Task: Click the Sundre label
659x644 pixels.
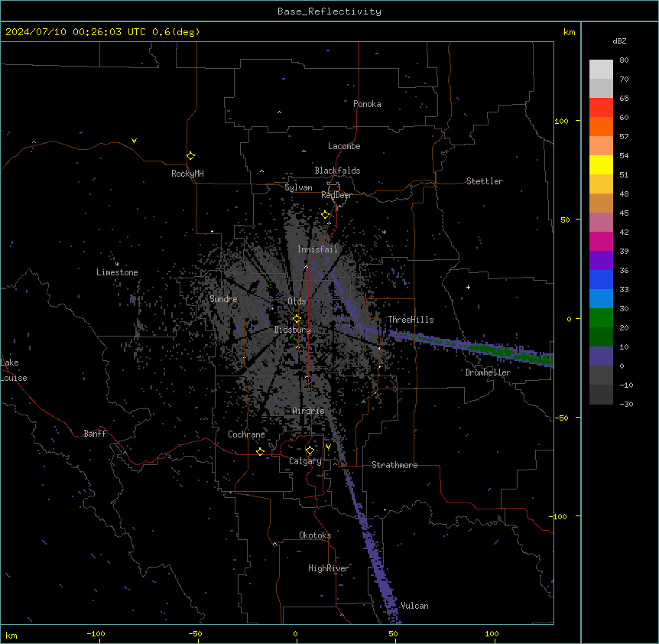Action: pyautogui.click(x=223, y=299)
